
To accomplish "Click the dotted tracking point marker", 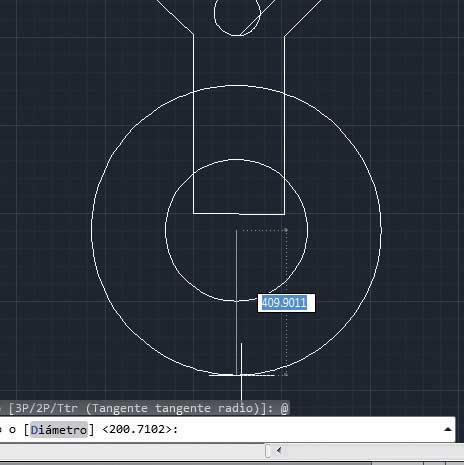I will point(286,230).
